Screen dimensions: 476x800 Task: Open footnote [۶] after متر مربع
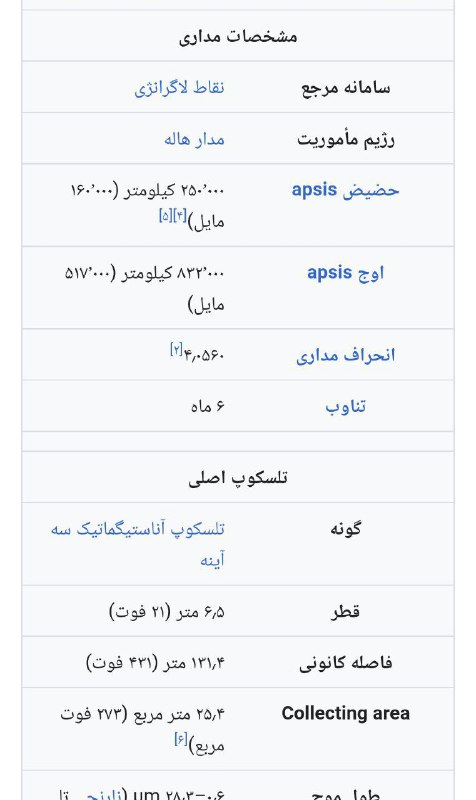pyautogui.click(x=181, y=739)
